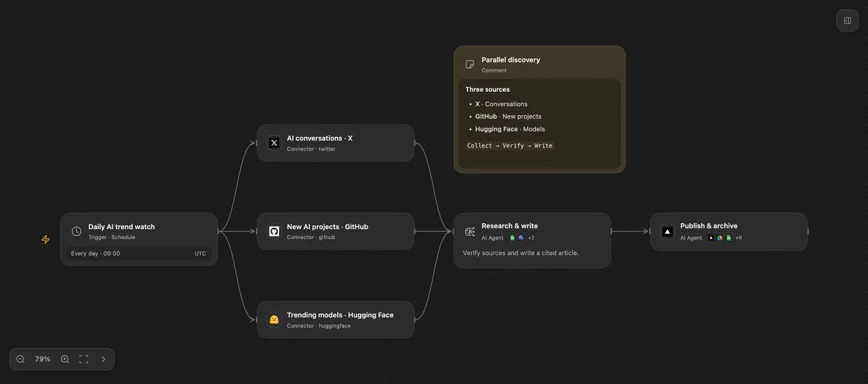This screenshot has width=868, height=384.
Task: Show the +2 more tools in Research & write
Action: (x=531, y=238)
